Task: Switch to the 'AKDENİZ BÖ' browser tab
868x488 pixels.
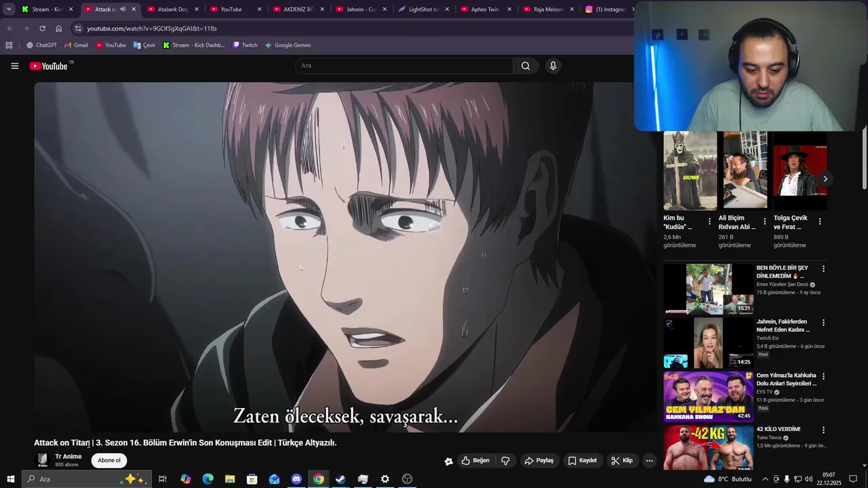Action: (x=298, y=9)
